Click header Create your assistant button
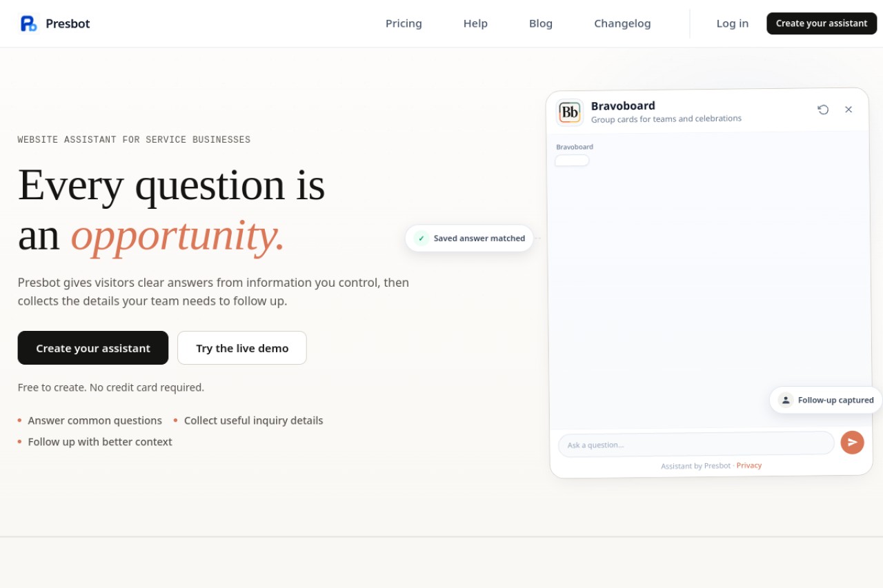 click(x=822, y=23)
